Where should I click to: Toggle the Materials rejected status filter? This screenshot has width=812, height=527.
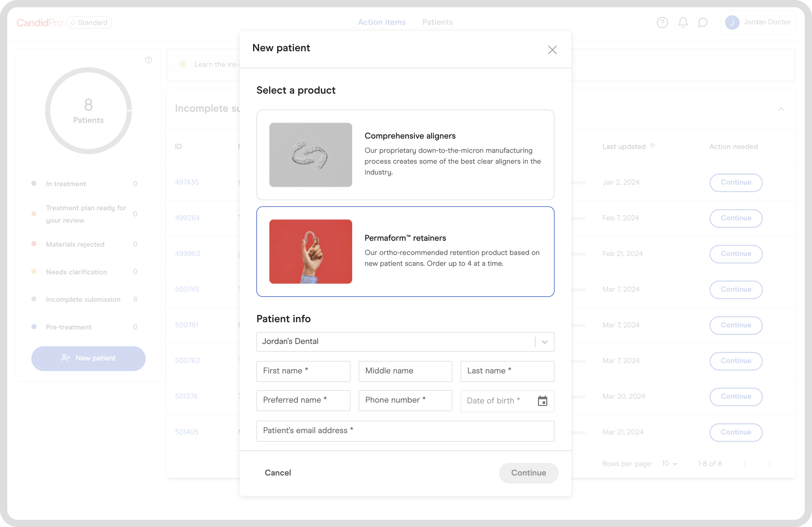point(75,244)
